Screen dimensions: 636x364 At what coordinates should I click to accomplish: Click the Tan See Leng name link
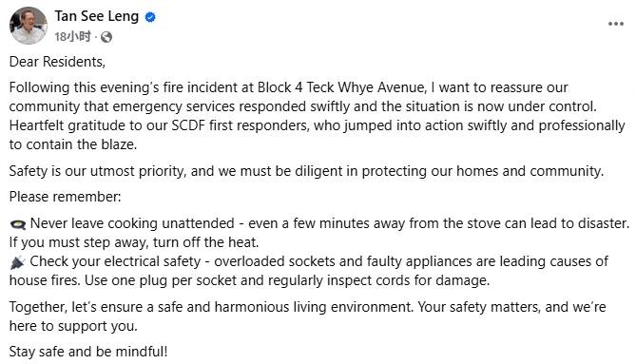[x=97, y=16]
